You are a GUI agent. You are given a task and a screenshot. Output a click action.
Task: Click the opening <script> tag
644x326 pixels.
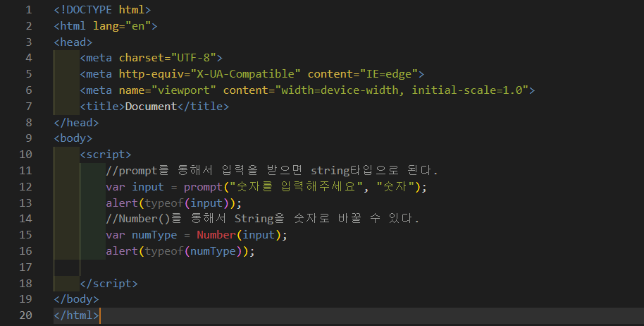tap(106, 155)
